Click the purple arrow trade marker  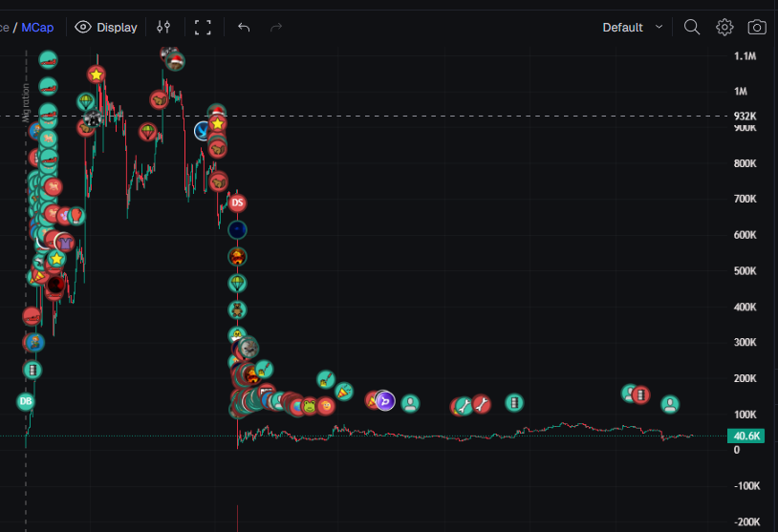coord(385,401)
